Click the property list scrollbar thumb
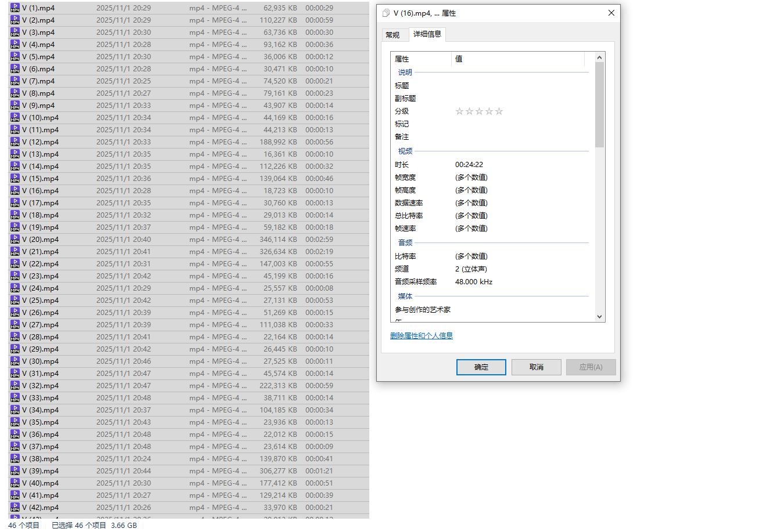Image resolution: width=774 pixels, height=532 pixels. point(599,104)
